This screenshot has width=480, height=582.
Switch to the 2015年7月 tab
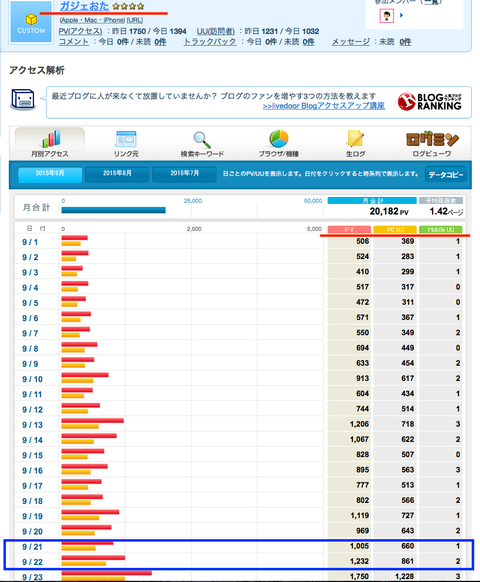click(185, 174)
